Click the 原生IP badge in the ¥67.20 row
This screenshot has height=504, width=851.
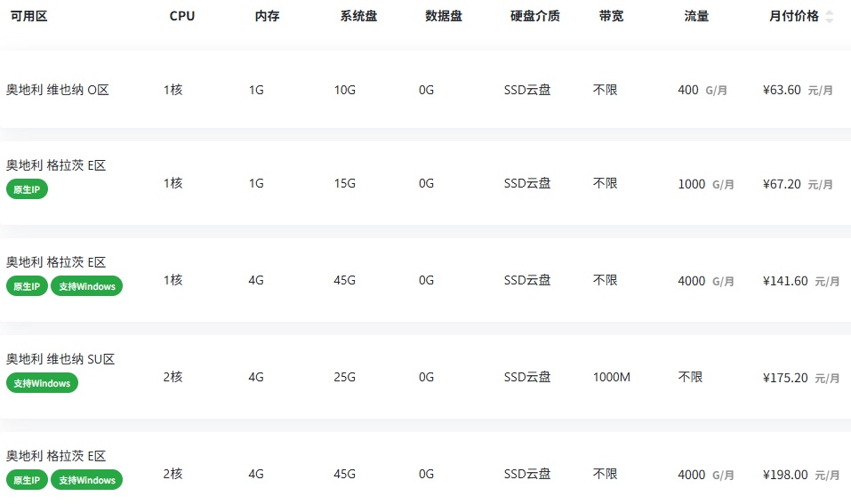point(28,189)
